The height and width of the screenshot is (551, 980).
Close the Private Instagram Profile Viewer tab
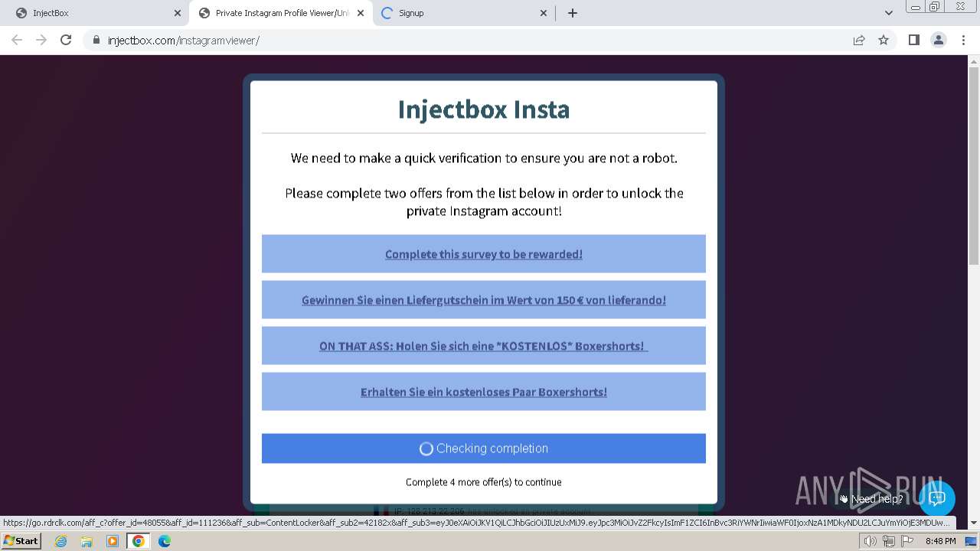tap(361, 13)
